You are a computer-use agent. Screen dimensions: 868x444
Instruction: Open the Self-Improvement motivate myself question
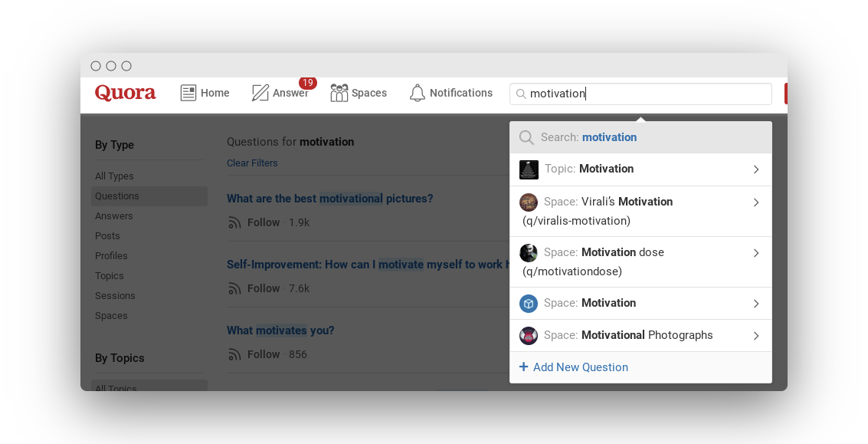[368, 265]
